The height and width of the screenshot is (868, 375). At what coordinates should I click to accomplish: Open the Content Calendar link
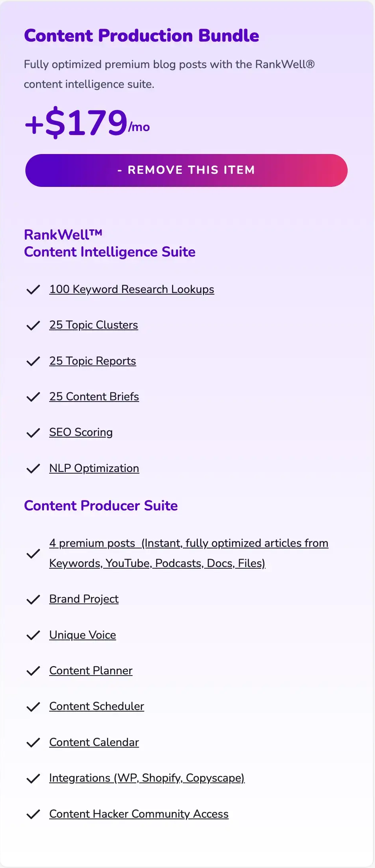[x=94, y=742]
